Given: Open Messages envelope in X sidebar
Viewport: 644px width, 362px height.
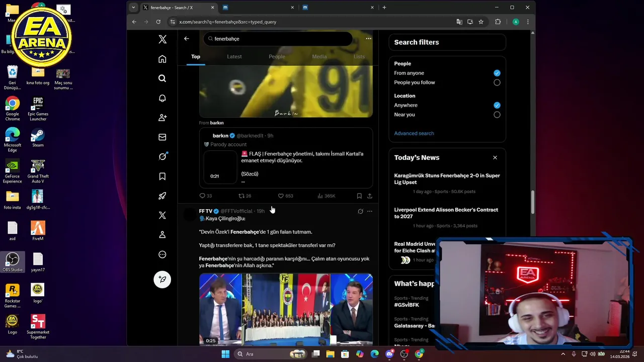Looking at the screenshot, I should coord(162,137).
